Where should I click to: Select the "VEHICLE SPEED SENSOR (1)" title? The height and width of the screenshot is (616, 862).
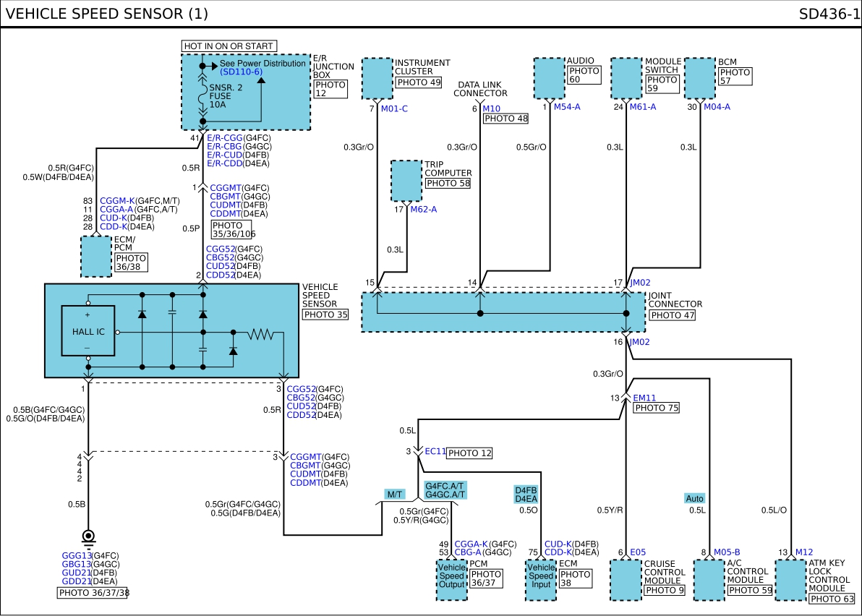pyautogui.click(x=106, y=14)
